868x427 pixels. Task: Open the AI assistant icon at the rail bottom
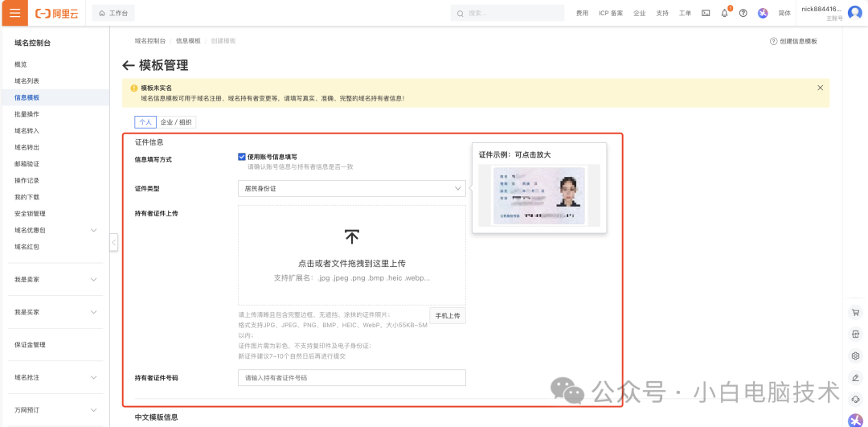855,420
